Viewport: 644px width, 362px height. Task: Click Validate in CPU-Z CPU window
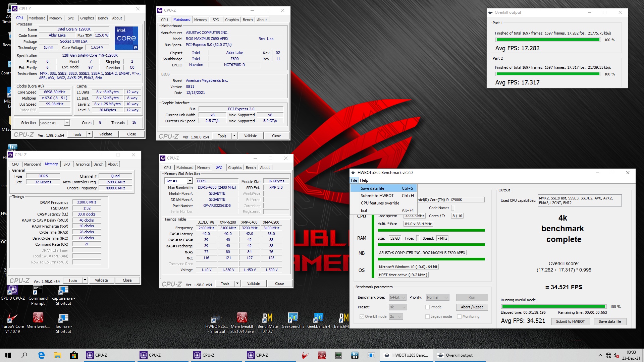point(106,134)
